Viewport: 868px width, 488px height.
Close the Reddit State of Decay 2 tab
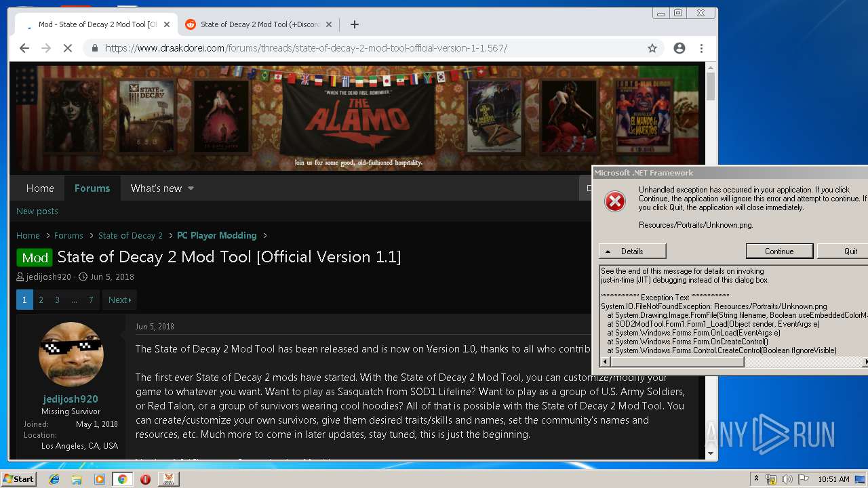tap(329, 24)
